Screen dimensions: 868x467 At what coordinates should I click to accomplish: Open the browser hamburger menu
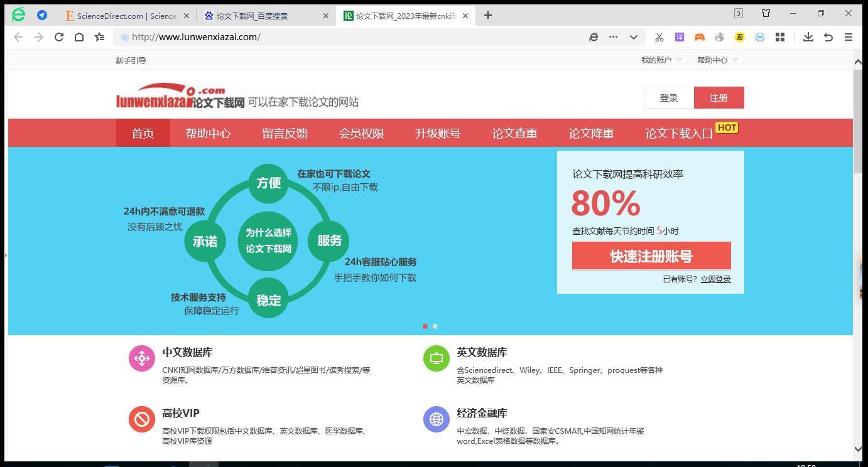pyautogui.click(x=848, y=37)
